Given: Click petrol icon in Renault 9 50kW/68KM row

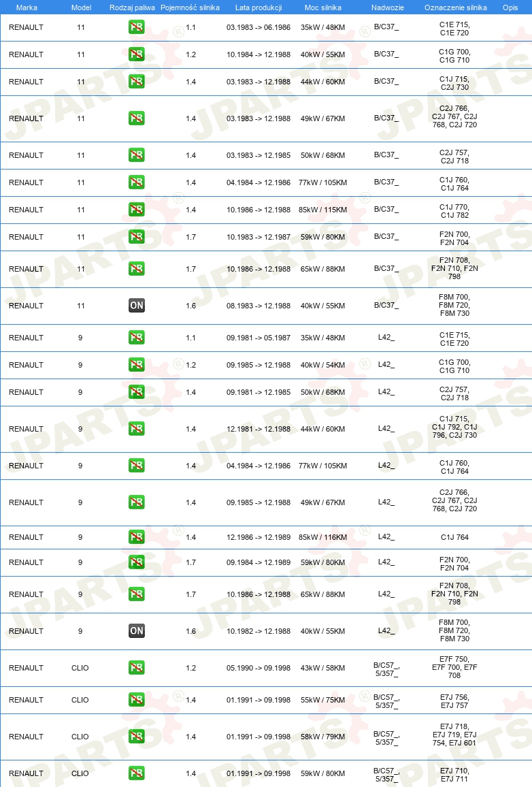Looking at the screenshot, I should coord(136,391).
